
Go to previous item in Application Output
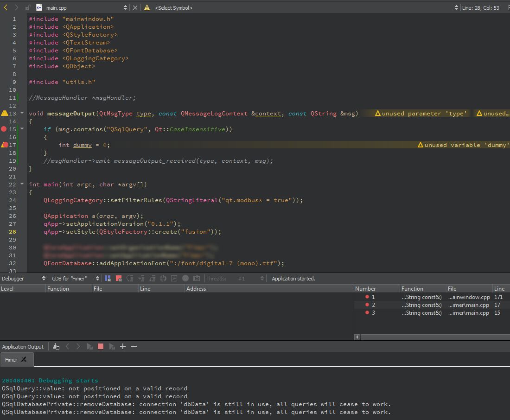[67, 346]
